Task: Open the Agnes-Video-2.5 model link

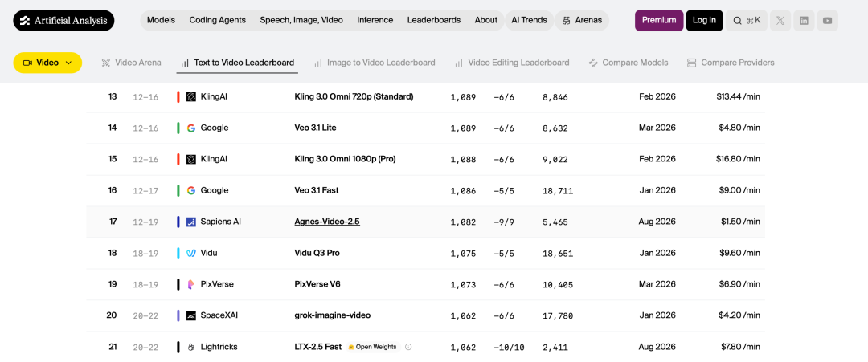Action: click(327, 222)
